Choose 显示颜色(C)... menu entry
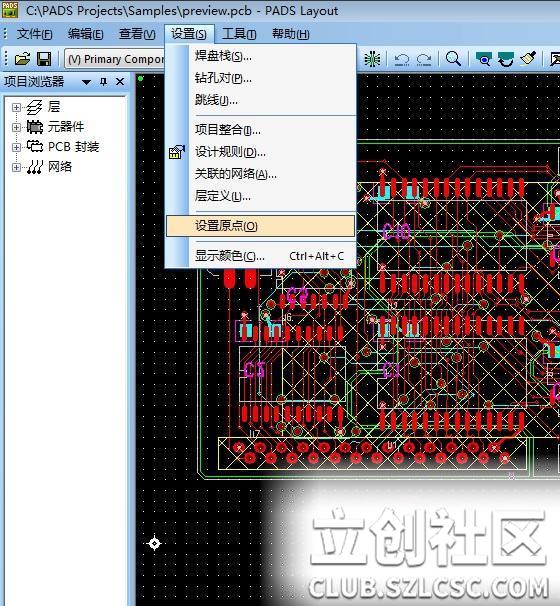 (x=260, y=255)
